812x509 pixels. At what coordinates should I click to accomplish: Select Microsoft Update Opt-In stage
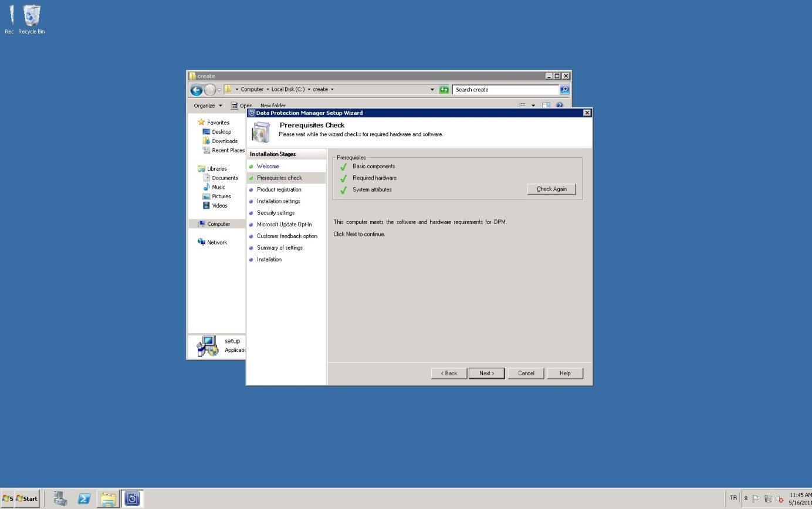pyautogui.click(x=284, y=225)
